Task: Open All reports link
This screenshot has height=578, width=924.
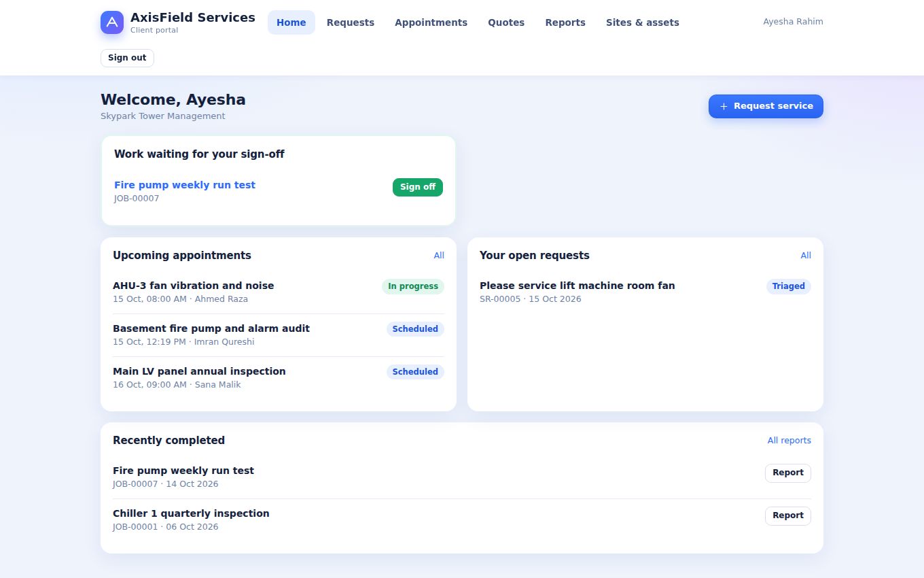Action: (x=789, y=441)
